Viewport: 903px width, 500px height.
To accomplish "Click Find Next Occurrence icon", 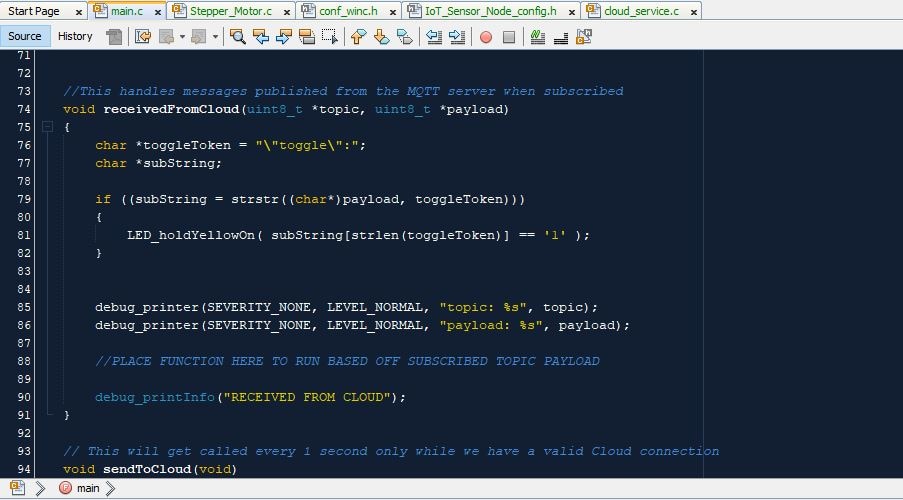I will pos(283,37).
